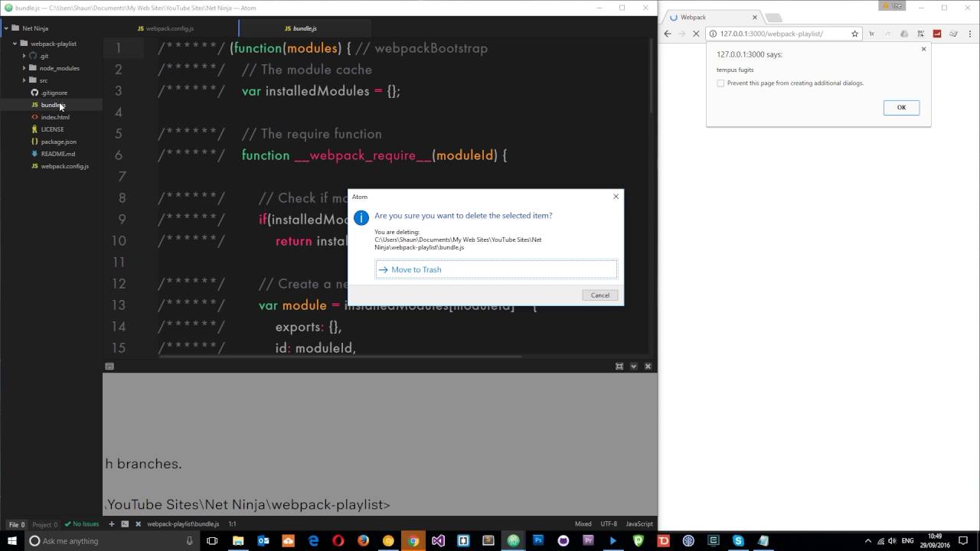Open Visual Studio from taskbar
This screenshot has width=980, height=551.
coord(438,541)
